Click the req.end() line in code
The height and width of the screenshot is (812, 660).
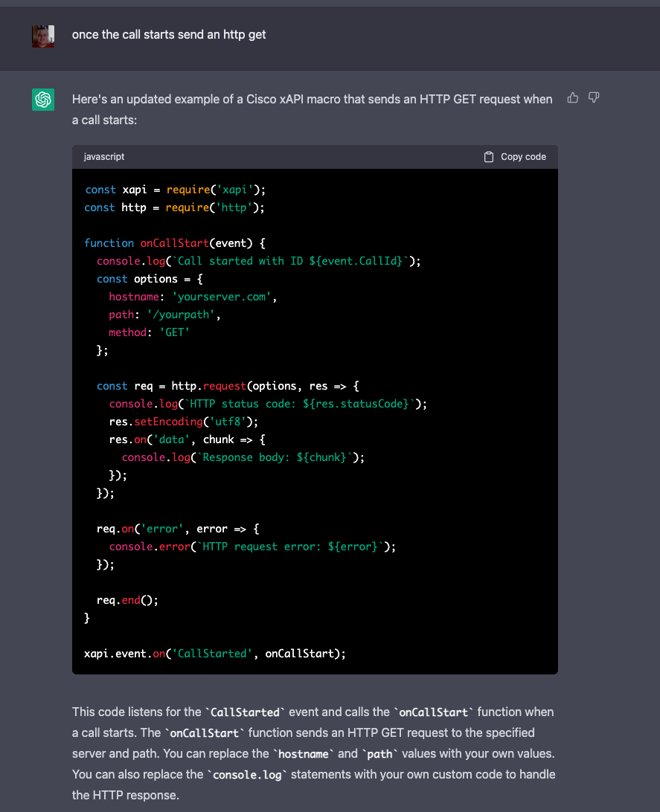click(127, 600)
